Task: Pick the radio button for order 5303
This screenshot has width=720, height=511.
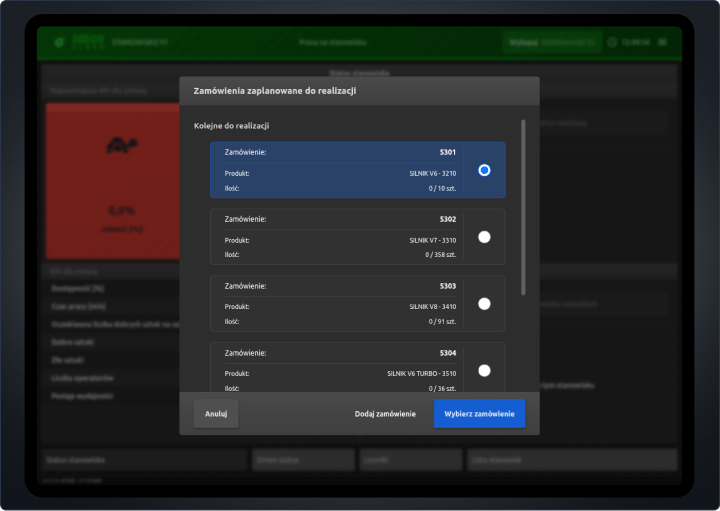Action: coord(484,304)
